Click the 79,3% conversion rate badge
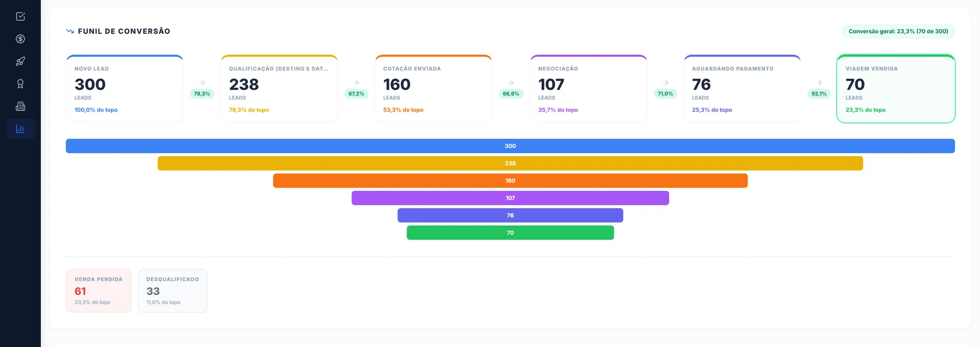 pyautogui.click(x=202, y=94)
